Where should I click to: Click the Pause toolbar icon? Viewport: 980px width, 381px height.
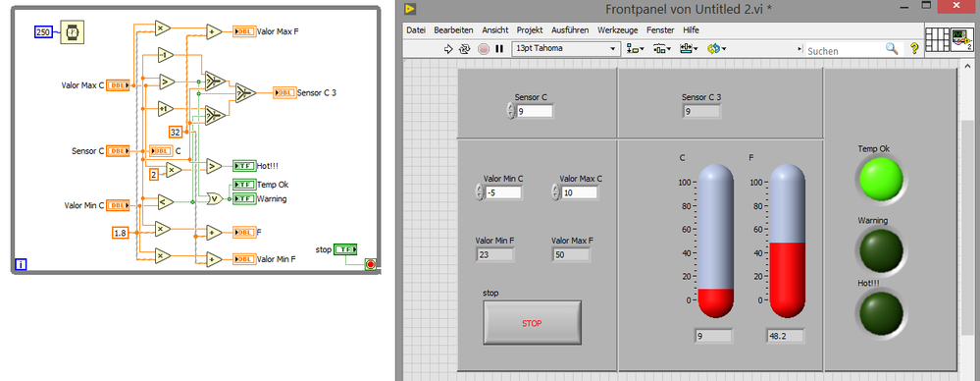click(499, 49)
